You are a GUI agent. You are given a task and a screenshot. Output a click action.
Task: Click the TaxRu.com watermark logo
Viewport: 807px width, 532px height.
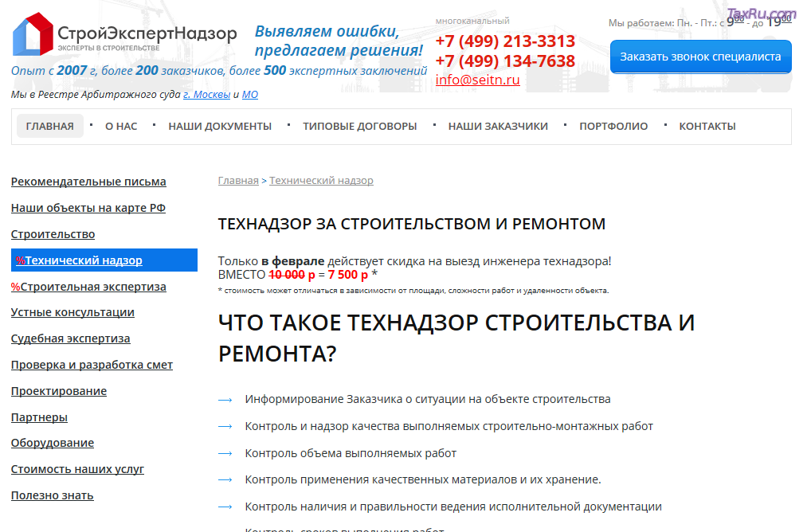pos(761,14)
